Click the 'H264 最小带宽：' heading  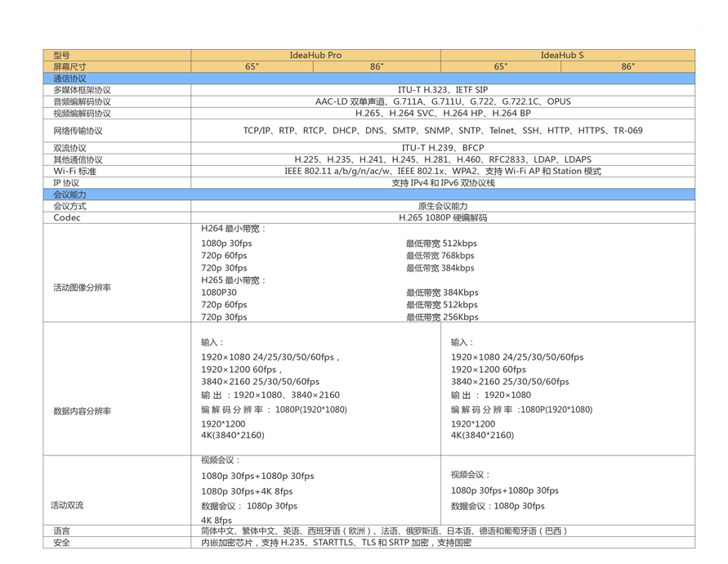coord(234,229)
